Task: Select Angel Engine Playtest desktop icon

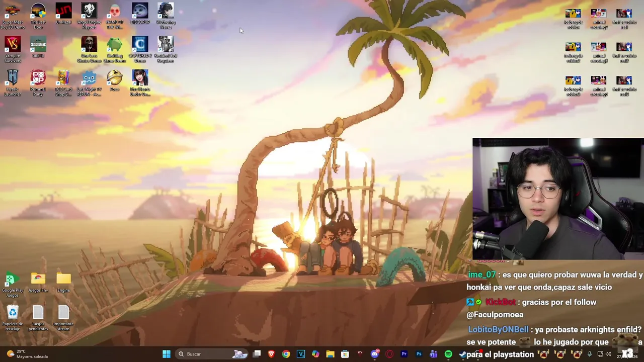Action: click(89, 16)
